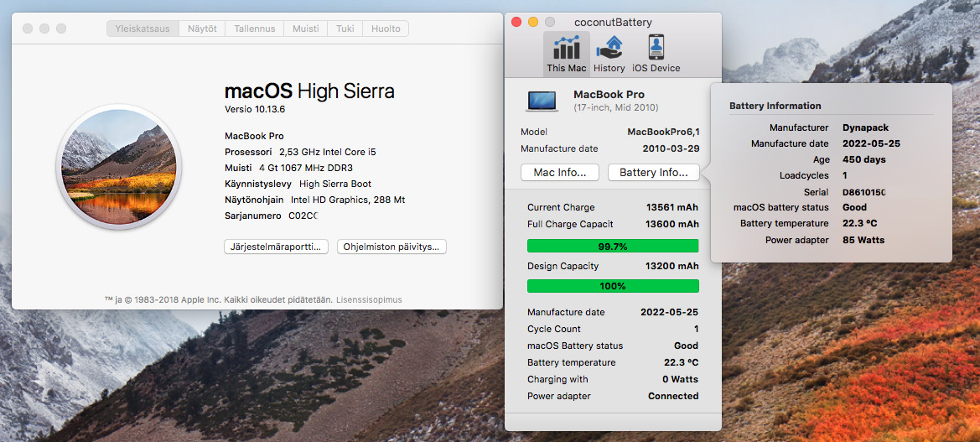The image size is (980, 442).
Task: Click the 'Battery Information' popover heading
Action: [x=775, y=106]
